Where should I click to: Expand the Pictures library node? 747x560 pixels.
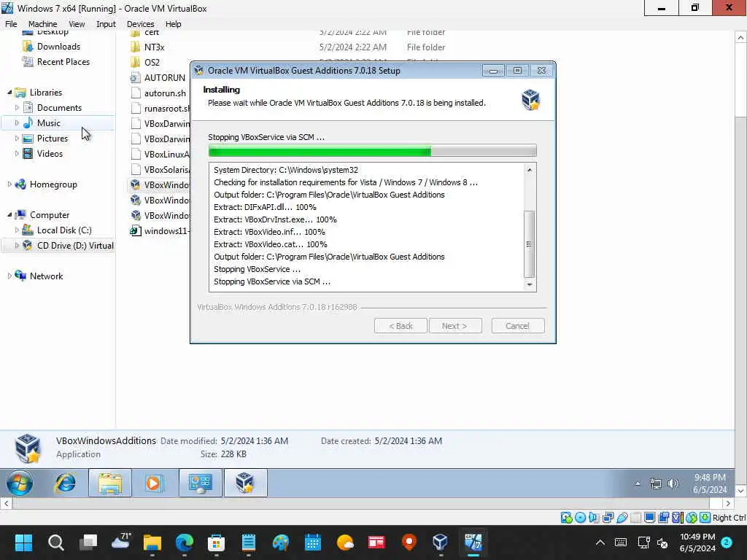tap(18, 138)
